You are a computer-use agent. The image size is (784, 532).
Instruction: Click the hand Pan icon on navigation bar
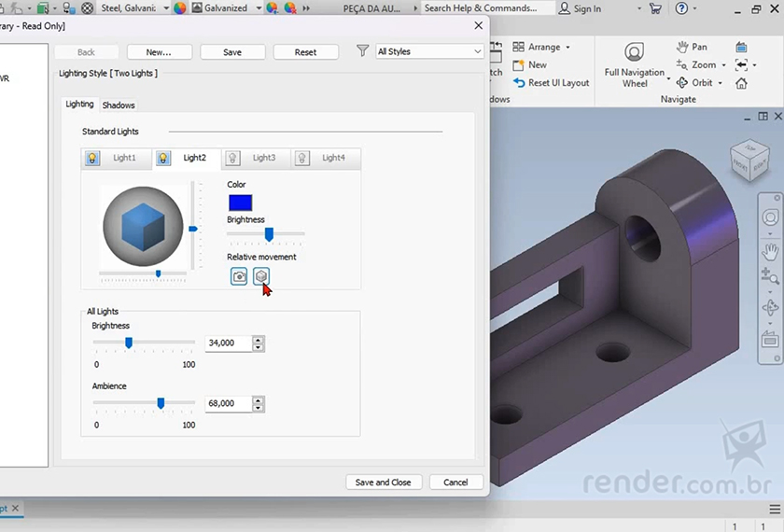770,251
